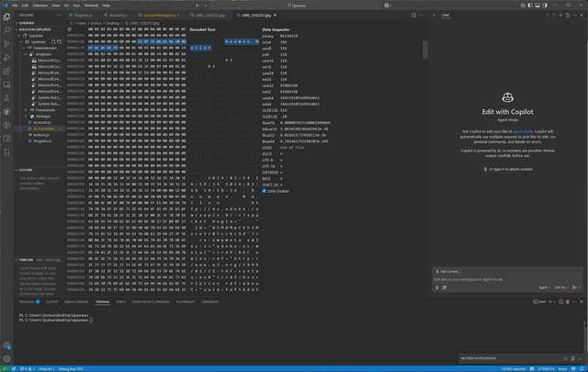Follow the agent mode link
Image resolution: width=588 pixels, height=372 pixels.
pos(523,131)
